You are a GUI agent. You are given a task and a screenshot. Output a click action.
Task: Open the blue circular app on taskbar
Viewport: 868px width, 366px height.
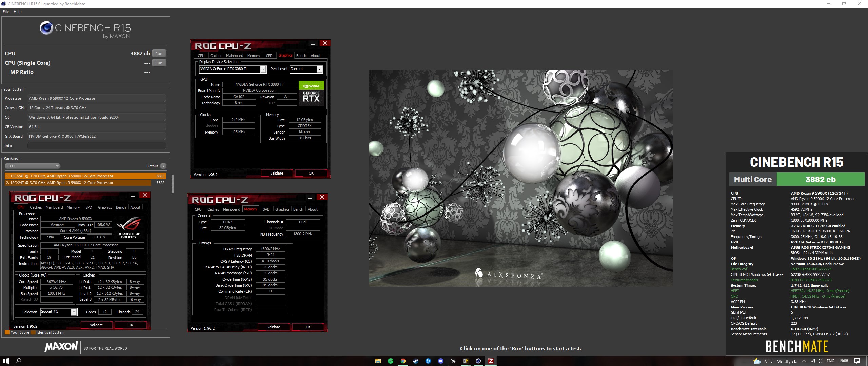pos(428,361)
